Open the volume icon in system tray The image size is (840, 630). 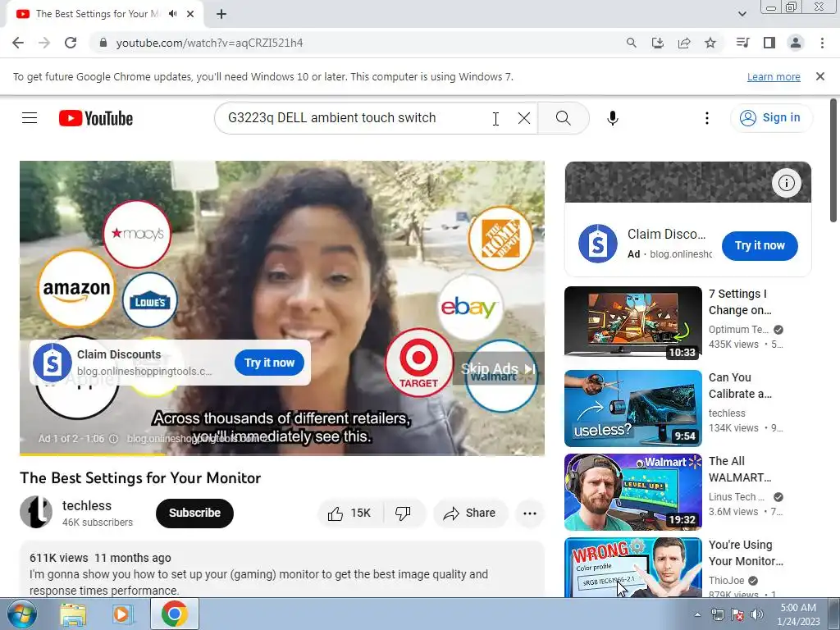pyautogui.click(x=757, y=614)
